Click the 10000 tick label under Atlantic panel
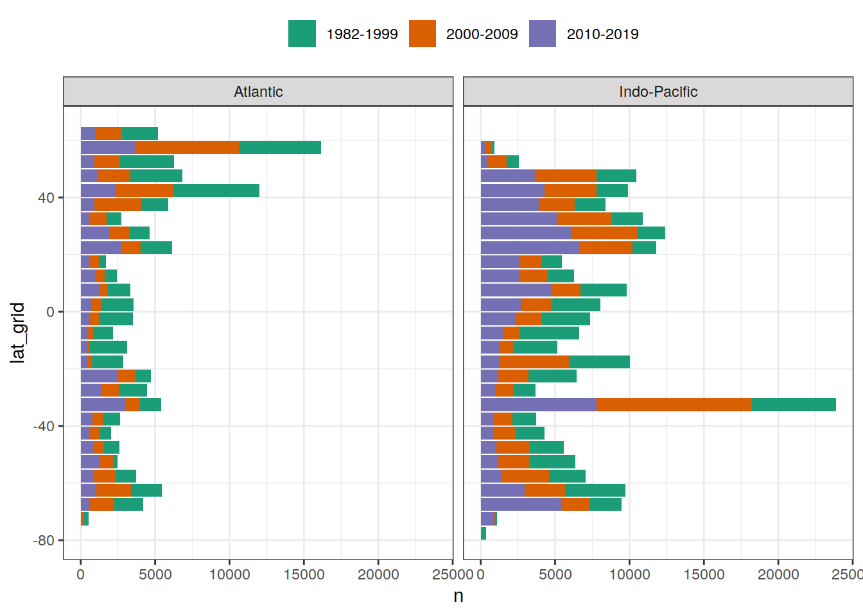 coord(229,574)
